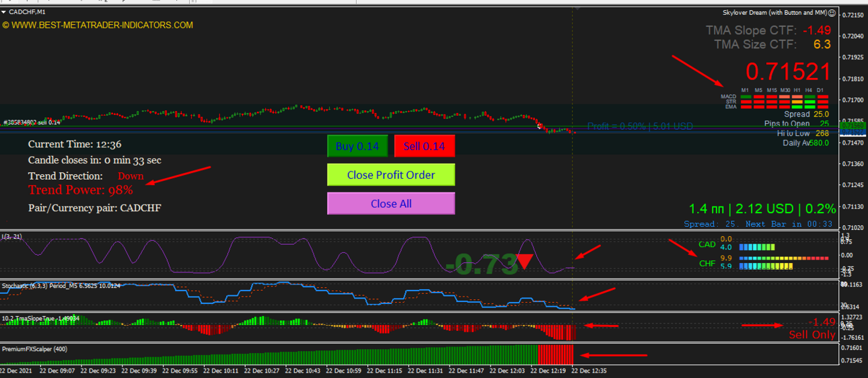Image resolution: width=868 pixels, height=378 pixels.
Task: Click the Sell 0.14 button
Action: (x=425, y=146)
